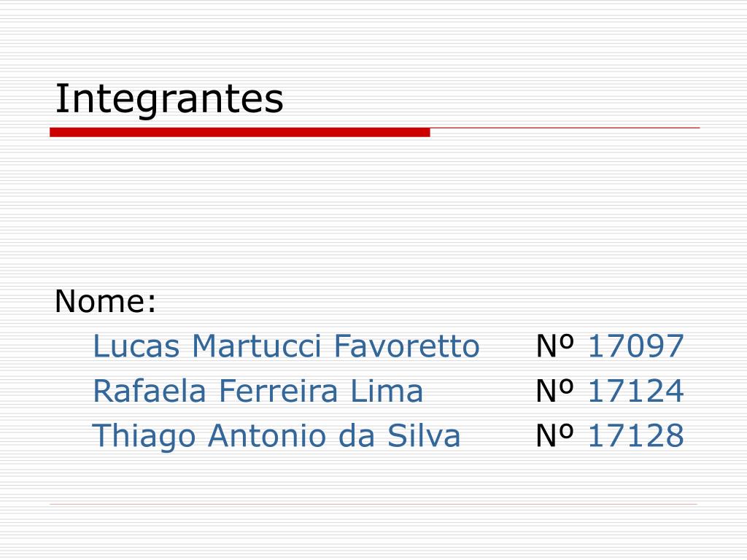The image size is (747, 560).
Task: Click the Integrantes slide title
Action: click(169, 99)
